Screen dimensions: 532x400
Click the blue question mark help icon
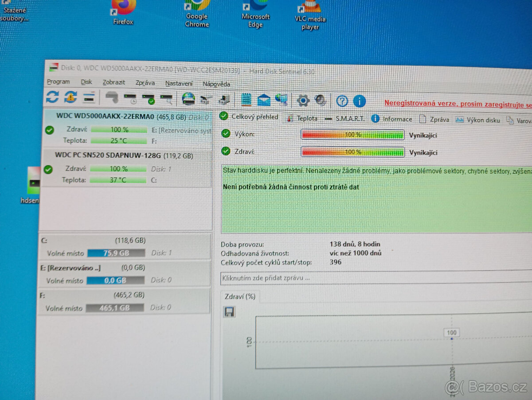(x=342, y=101)
